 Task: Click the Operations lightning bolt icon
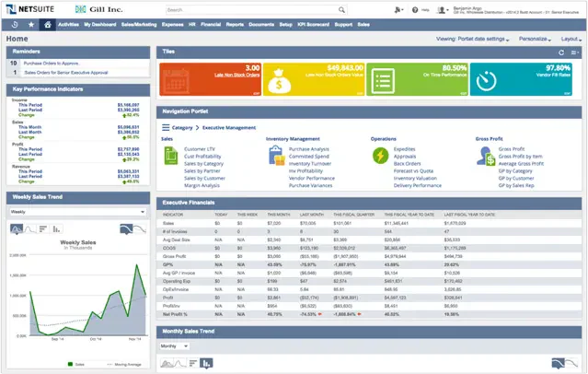pos(381,156)
